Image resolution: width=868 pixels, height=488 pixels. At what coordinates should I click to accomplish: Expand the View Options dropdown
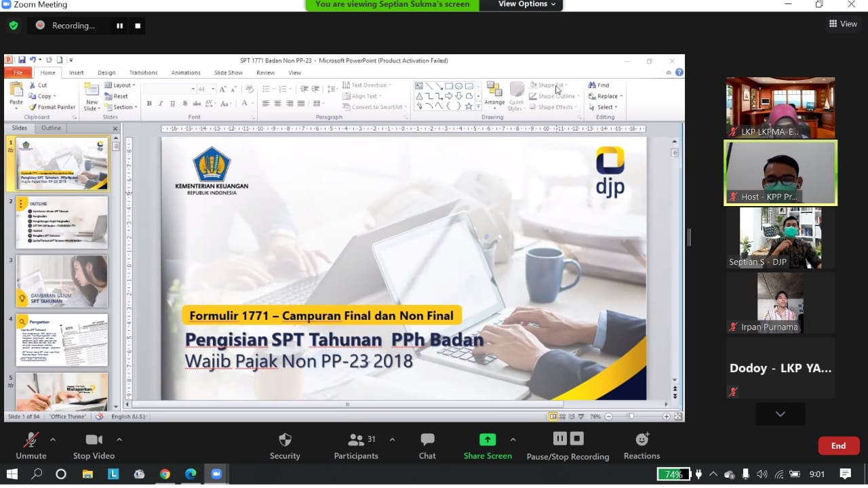(x=527, y=5)
